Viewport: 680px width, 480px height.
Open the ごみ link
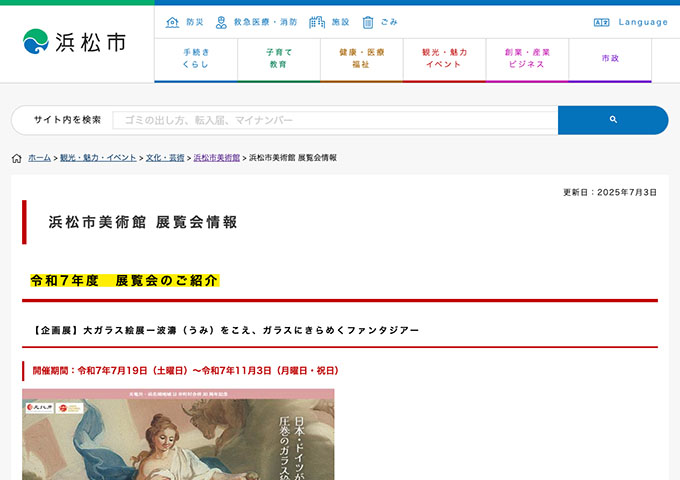[389, 22]
